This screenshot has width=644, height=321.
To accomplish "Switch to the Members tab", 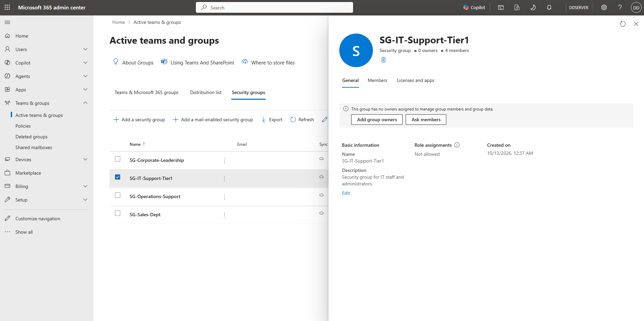I will tap(377, 80).
